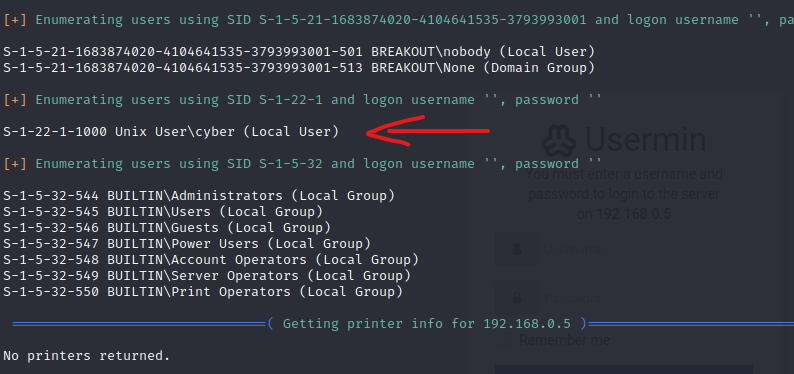Image resolution: width=794 pixels, height=374 pixels.
Task: Click the user icon beside Username
Action: (517, 250)
